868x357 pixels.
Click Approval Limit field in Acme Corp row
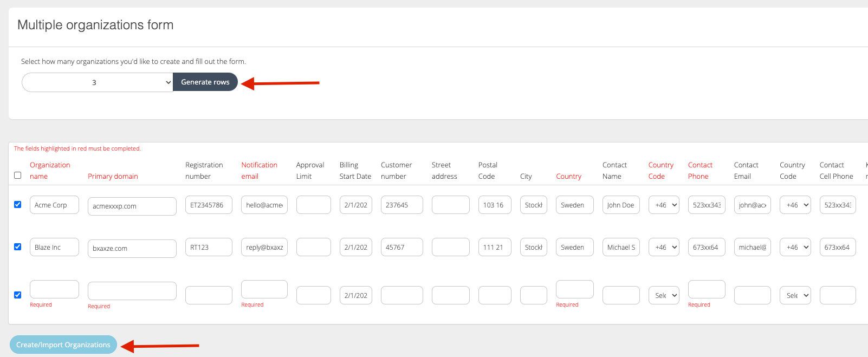click(313, 205)
